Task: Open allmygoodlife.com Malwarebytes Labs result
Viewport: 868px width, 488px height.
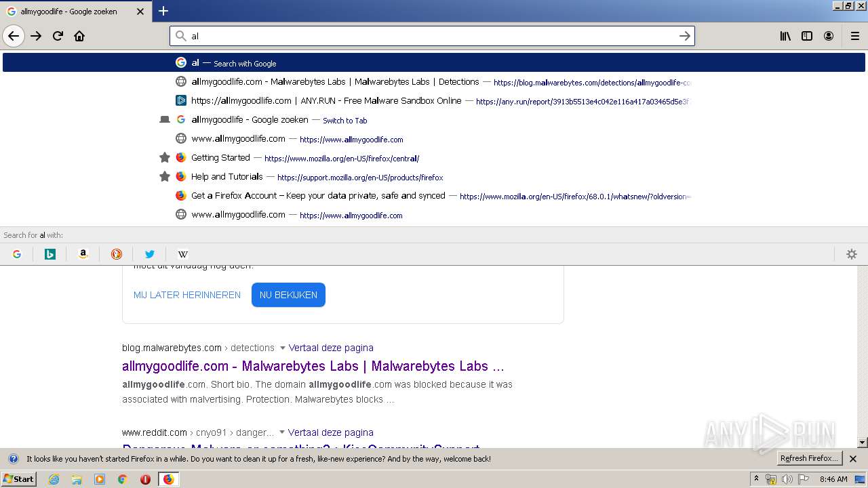Action: click(313, 366)
